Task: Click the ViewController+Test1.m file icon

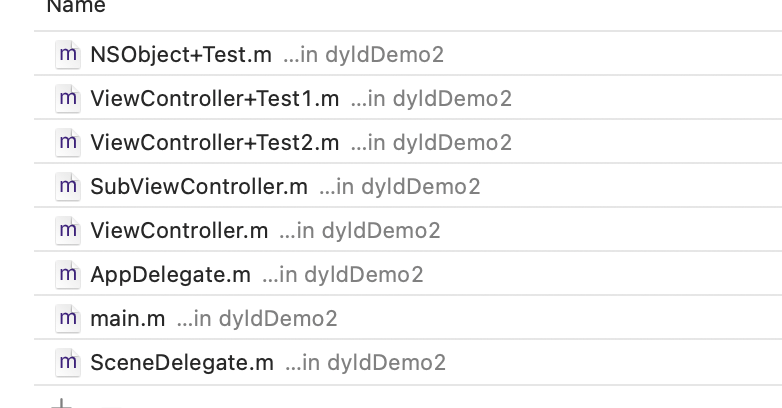Action: [x=67, y=98]
